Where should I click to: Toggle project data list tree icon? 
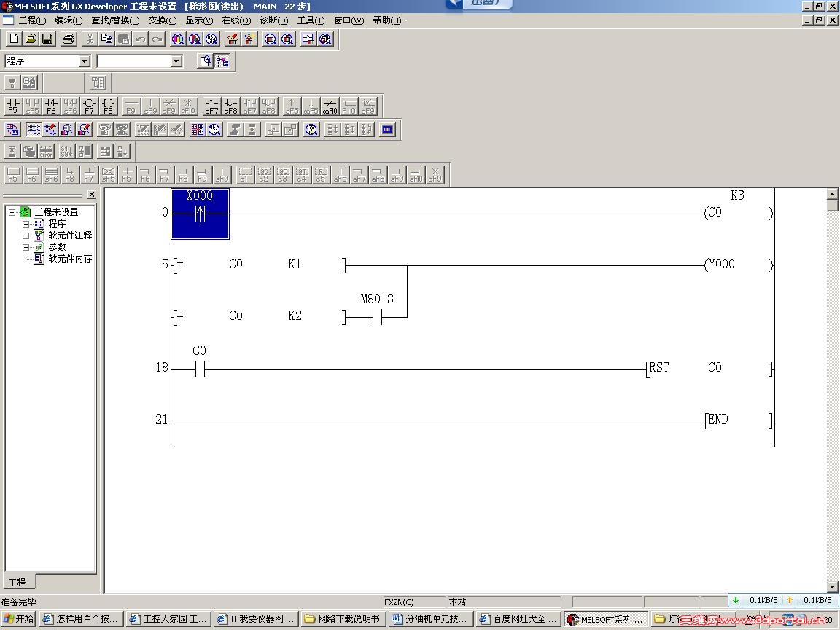pyautogui.click(x=223, y=61)
